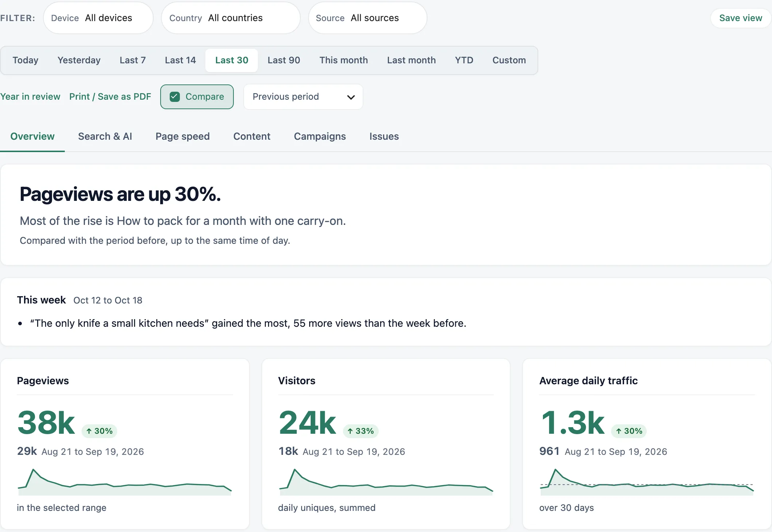Click the 24k visitors value
Screen dimensions: 772x532
(x=307, y=422)
